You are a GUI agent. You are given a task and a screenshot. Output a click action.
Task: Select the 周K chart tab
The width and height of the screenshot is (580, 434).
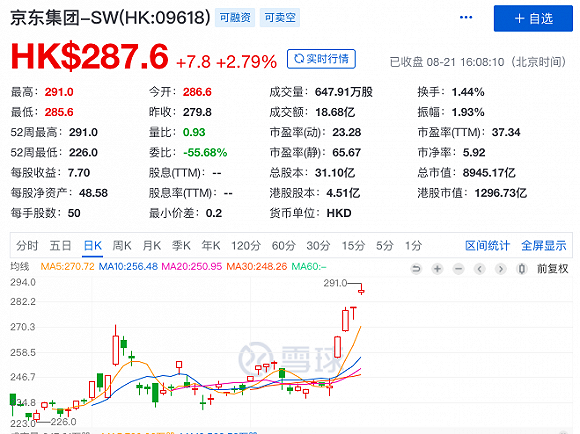pos(122,246)
